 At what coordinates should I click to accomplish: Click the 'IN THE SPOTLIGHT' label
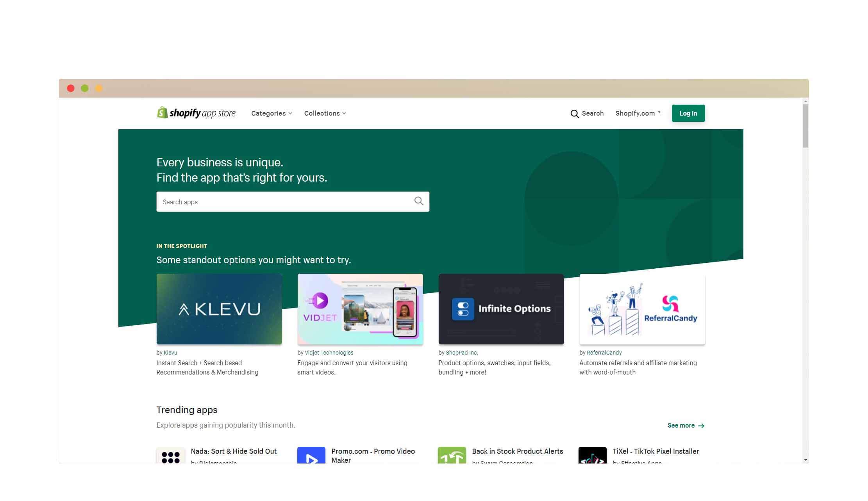click(182, 246)
